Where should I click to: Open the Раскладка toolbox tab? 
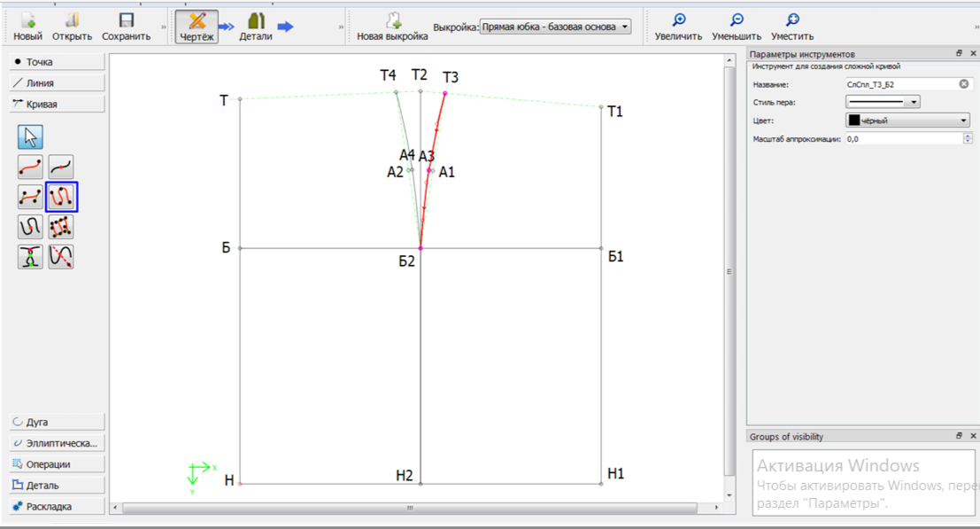(57, 507)
